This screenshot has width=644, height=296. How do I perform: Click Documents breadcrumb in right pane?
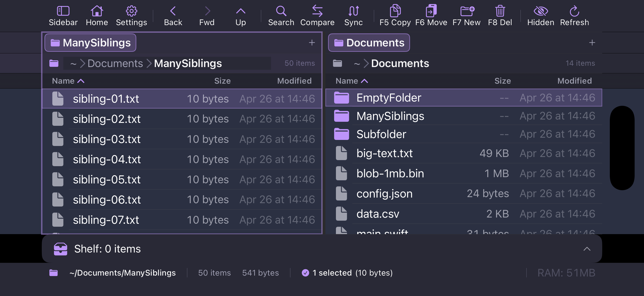pyautogui.click(x=400, y=63)
